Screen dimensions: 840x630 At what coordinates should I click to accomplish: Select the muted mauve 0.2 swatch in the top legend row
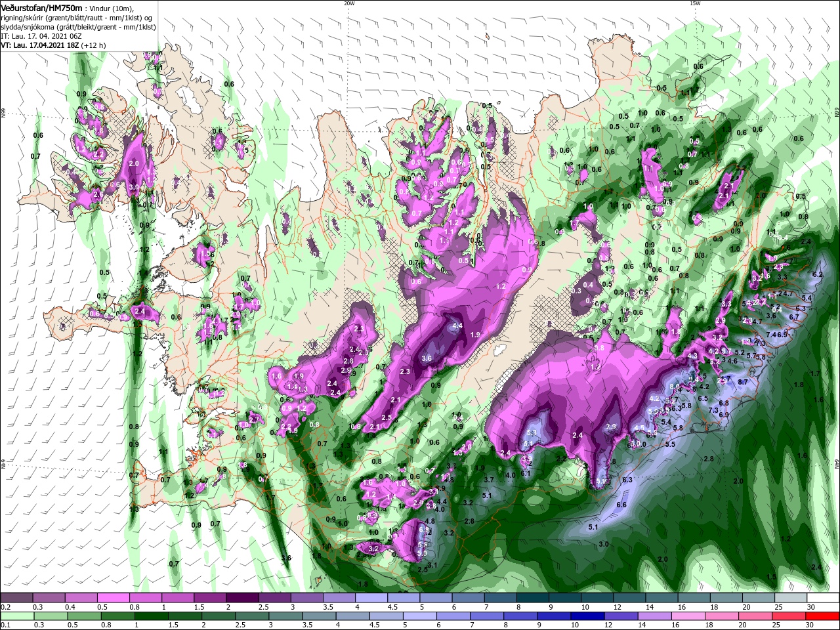[x=17, y=598]
